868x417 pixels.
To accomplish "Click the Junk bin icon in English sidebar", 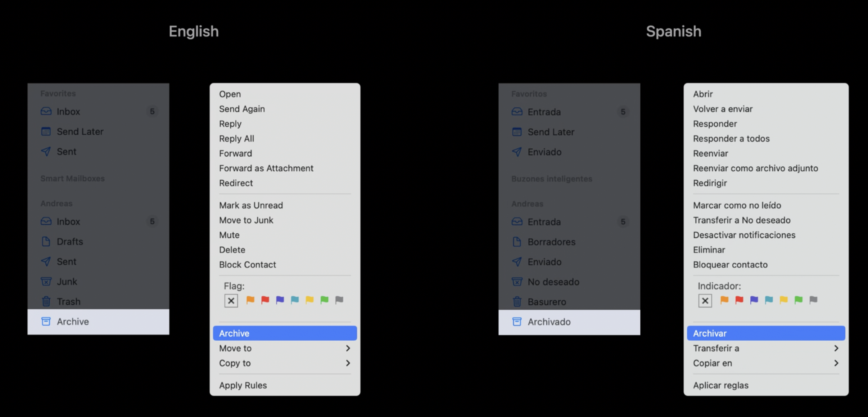I will [x=46, y=281].
